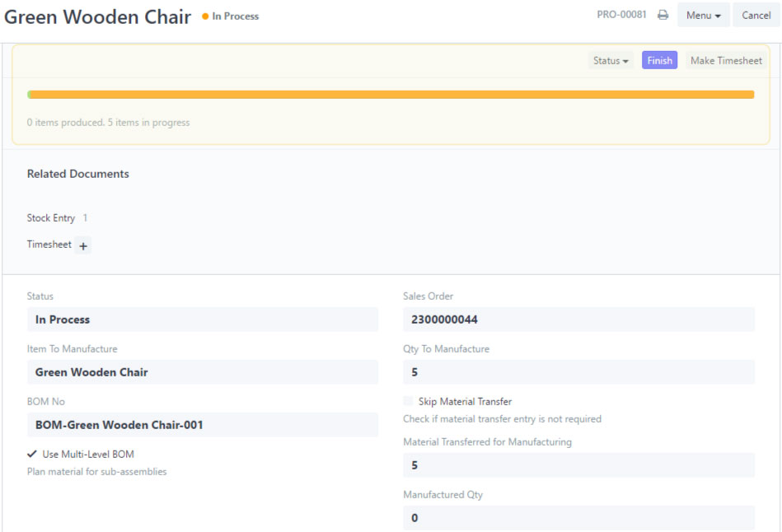Image resolution: width=782 pixels, height=532 pixels.
Task: Click the Finish button
Action: [x=659, y=60]
